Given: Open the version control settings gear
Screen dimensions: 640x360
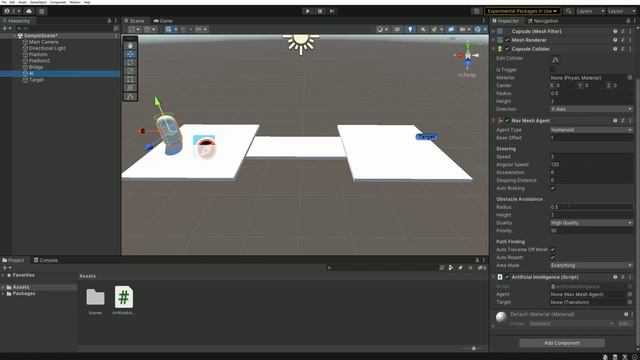Looking at the screenshot, I should (42, 11).
